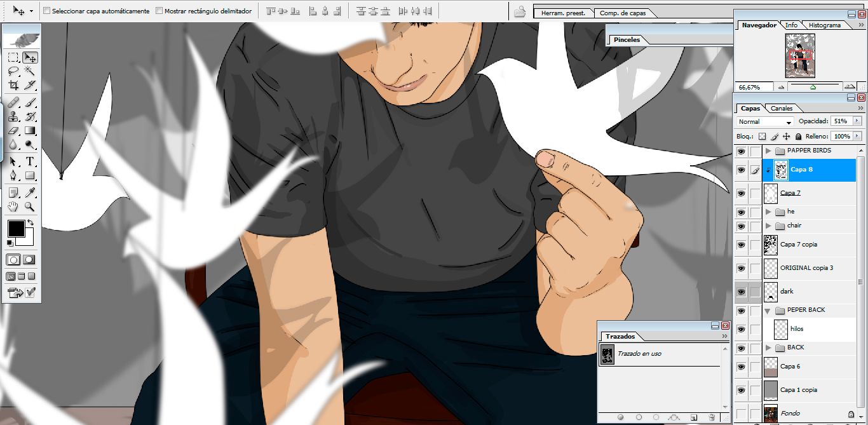Pick the Eraser tool

13,131
